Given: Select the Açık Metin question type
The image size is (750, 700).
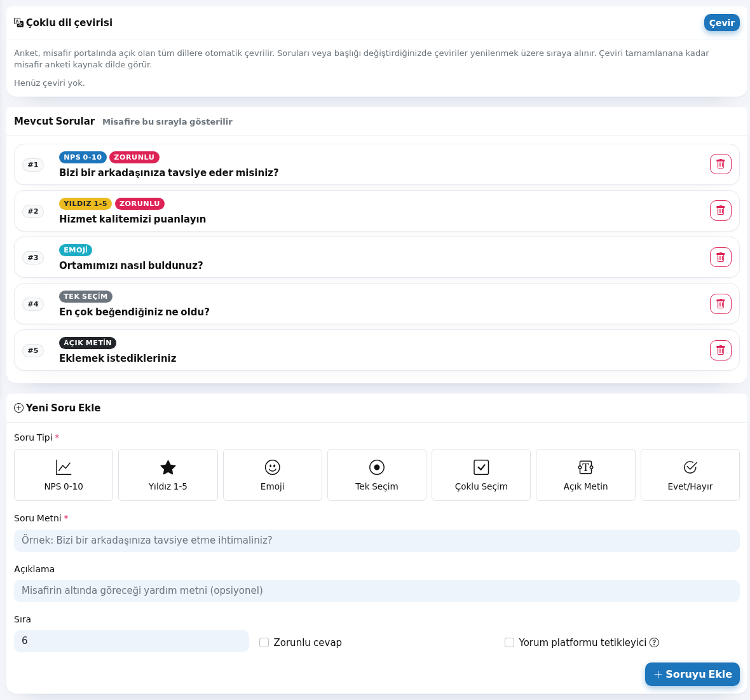Looking at the screenshot, I should (585, 475).
